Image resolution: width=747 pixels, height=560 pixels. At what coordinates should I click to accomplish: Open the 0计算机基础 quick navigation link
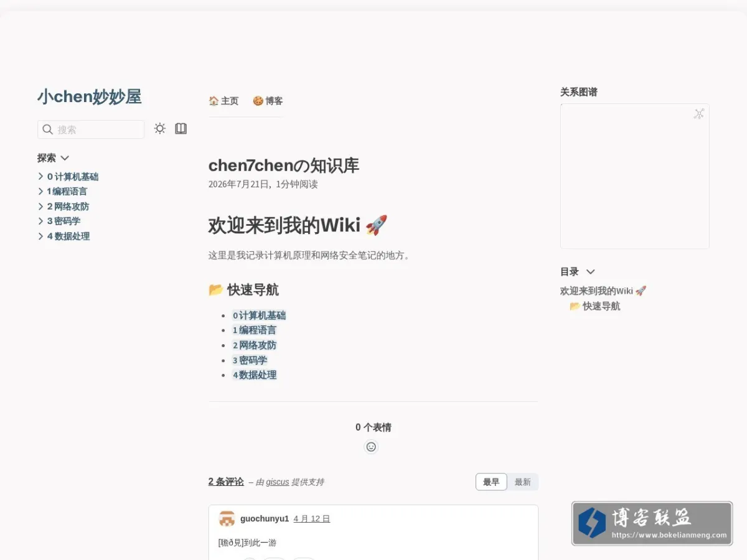(x=260, y=315)
